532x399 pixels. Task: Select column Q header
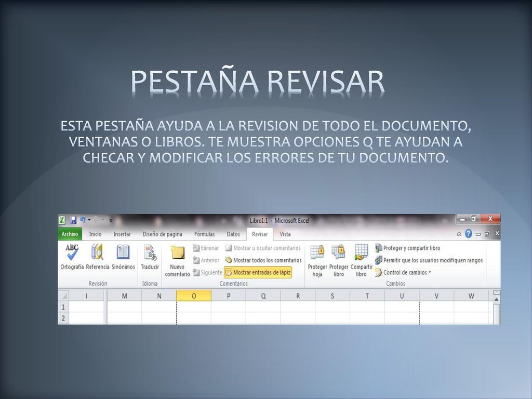tap(263, 296)
